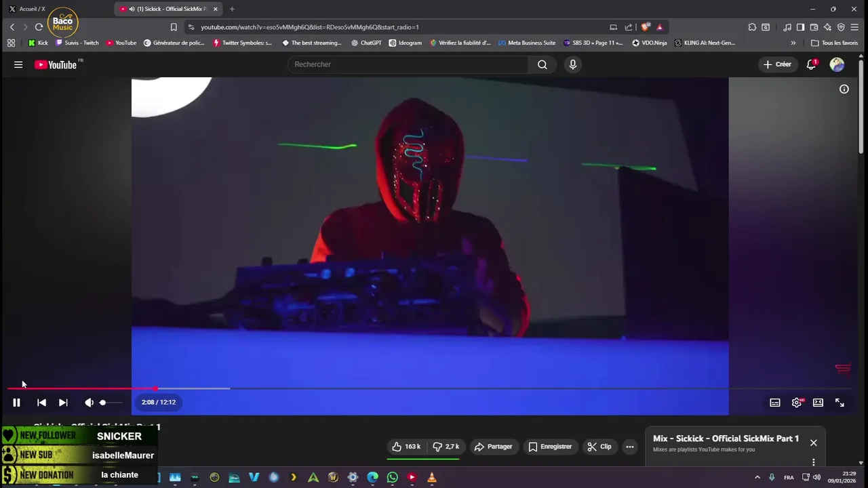Switch to theater mode
Viewport: 868px width, 488px height.
(818, 403)
